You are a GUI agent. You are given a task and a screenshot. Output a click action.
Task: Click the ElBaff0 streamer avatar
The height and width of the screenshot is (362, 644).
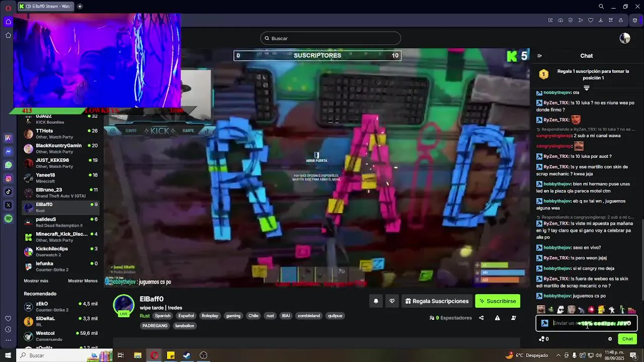[123, 305]
